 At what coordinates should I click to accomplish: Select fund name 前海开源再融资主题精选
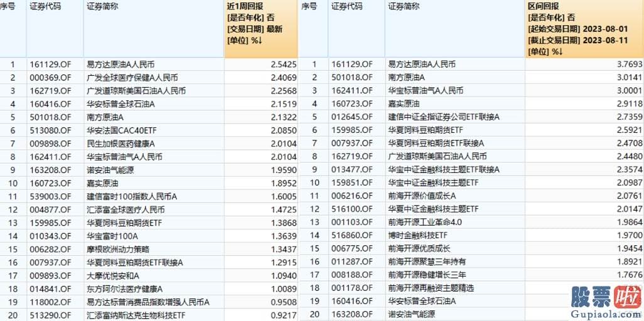pos(431,288)
